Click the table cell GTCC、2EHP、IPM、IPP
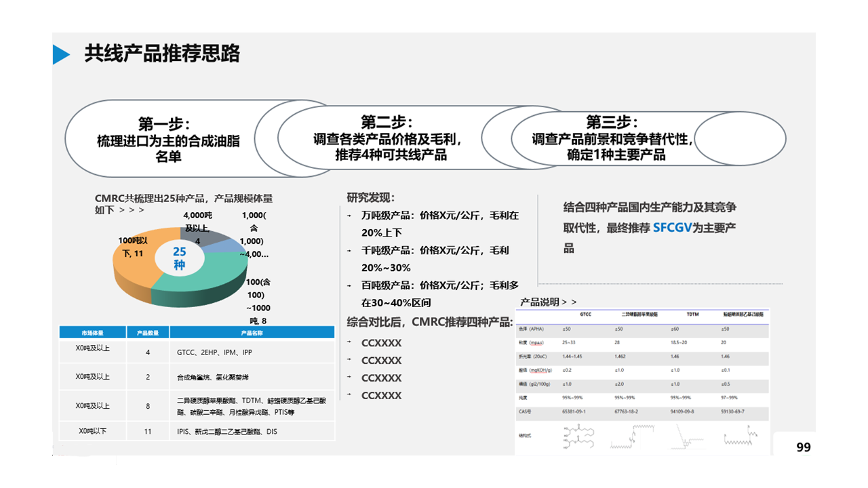The width and height of the screenshot is (868, 488). point(214,353)
